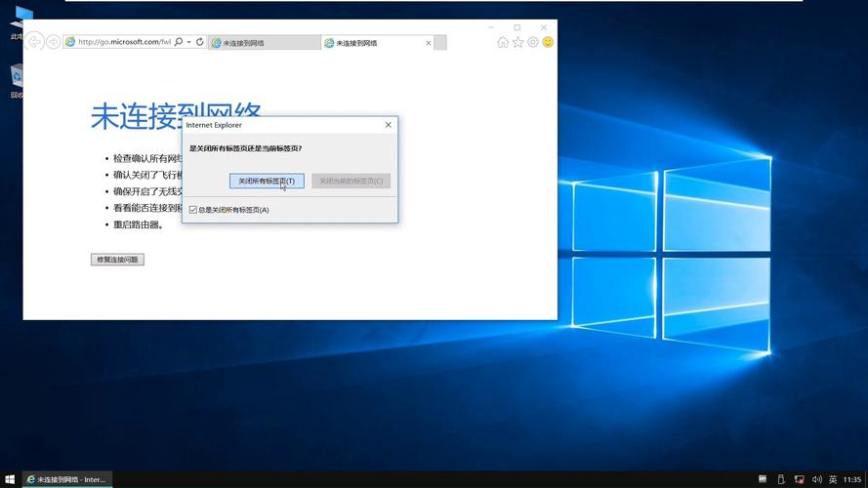
Task: Open the Windows Start menu
Action: pos(10,479)
